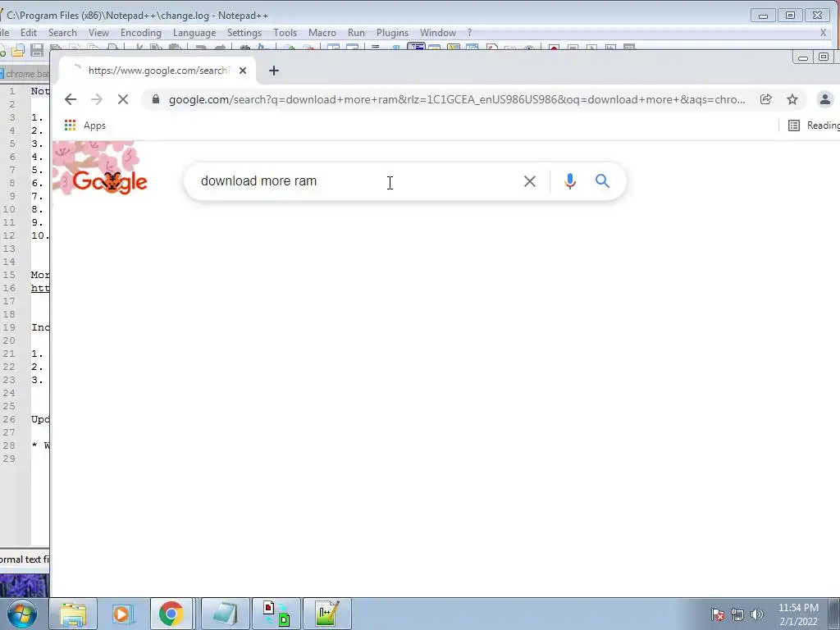Click line number 26 in Notepad++ margin

(9, 419)
